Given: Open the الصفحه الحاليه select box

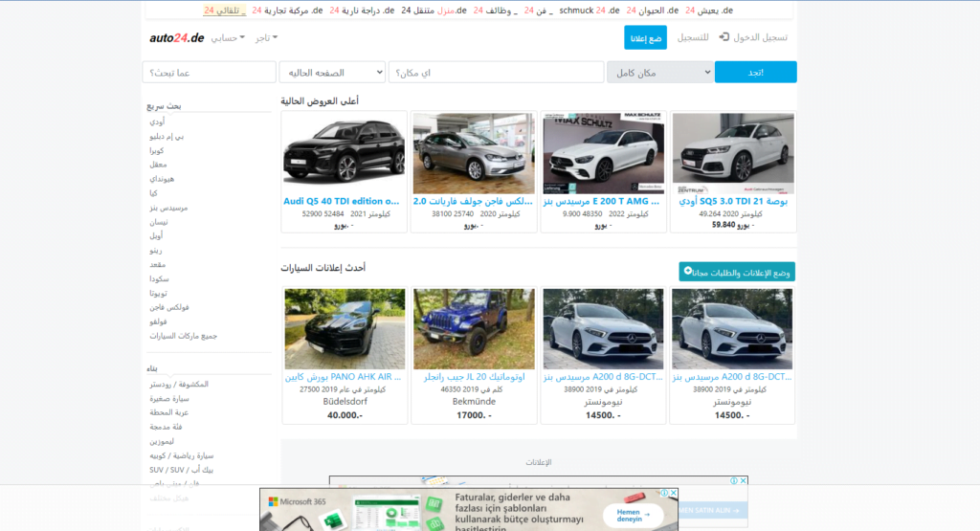Looking at the screenshot, I should 331,73.
